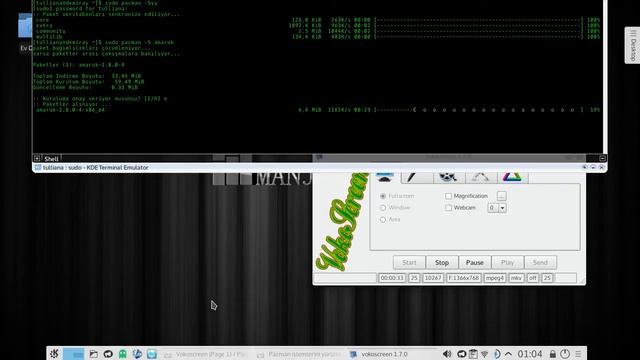Click the terminal window title bar icon

click(38, 168)
